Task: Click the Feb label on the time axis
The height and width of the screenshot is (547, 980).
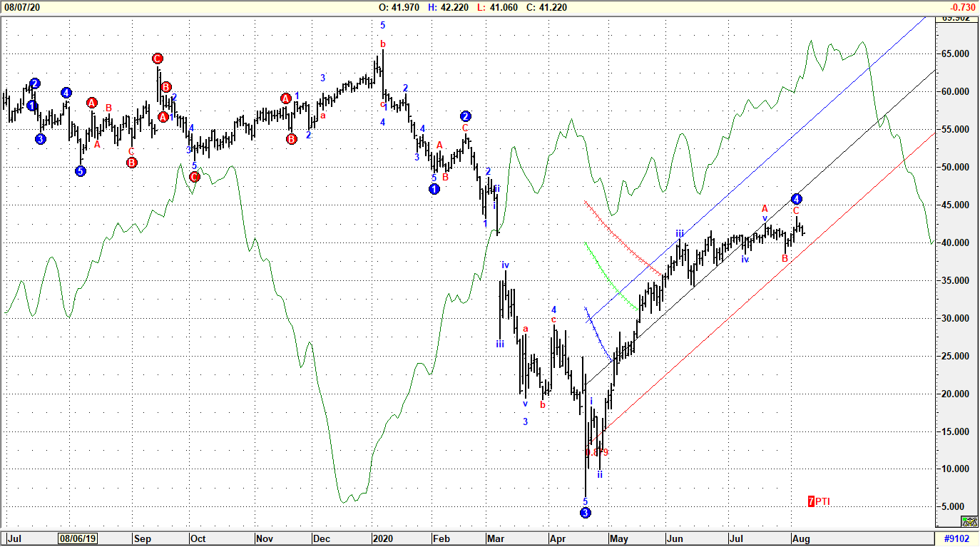Action: 441,539
